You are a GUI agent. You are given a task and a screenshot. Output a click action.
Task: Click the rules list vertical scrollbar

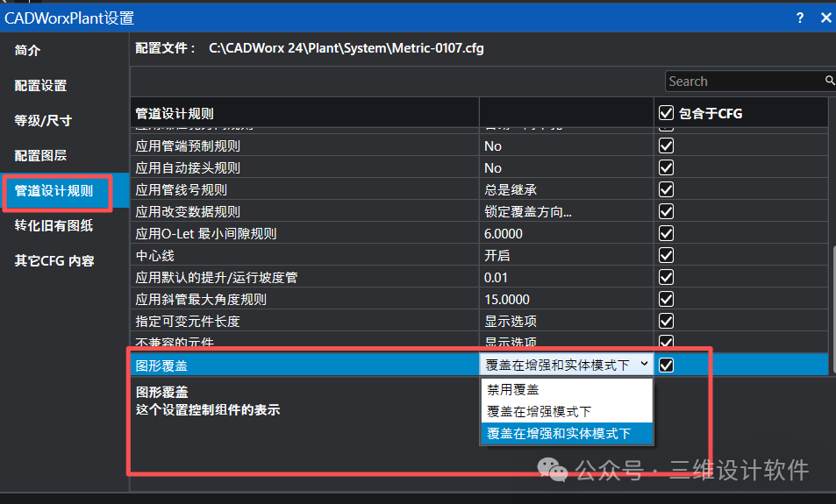pos(832,309)
